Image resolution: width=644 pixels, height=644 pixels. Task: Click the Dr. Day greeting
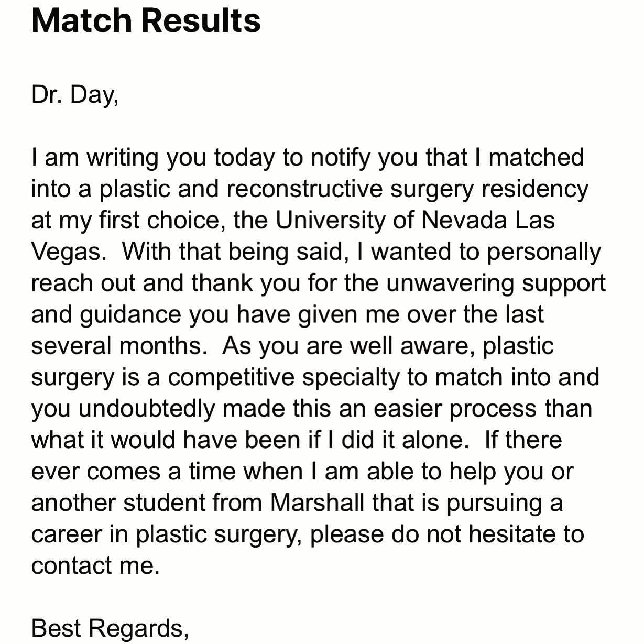pos(75,95)
